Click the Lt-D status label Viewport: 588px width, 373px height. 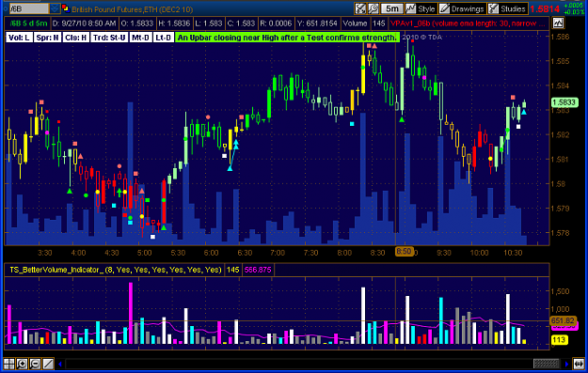[x=164, y=38]
